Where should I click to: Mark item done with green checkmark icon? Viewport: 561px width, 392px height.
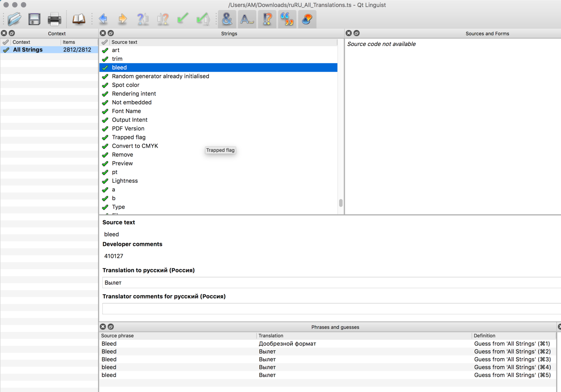(183, 19)
